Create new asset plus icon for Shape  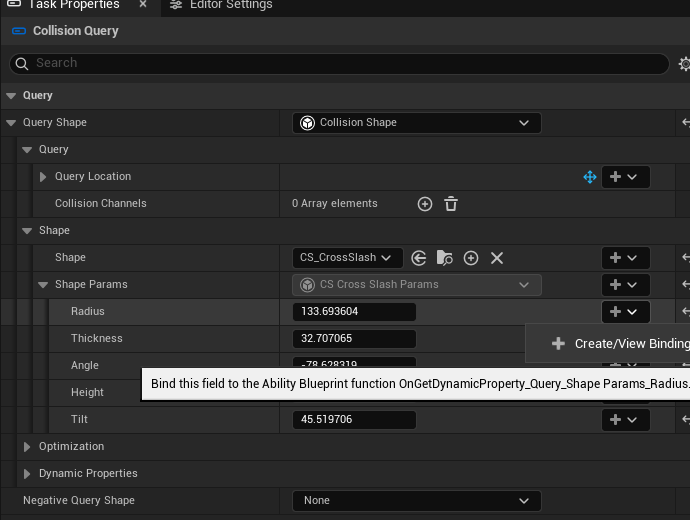[x=471, y=258]
